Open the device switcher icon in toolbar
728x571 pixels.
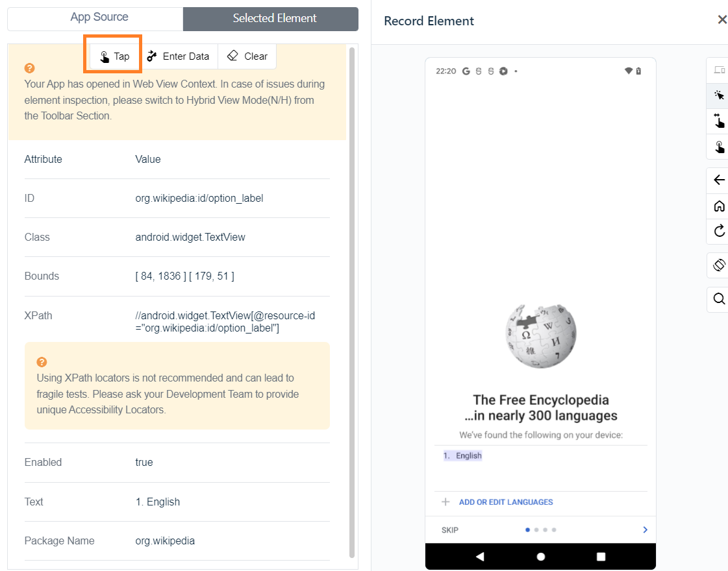tap(719, 70)
